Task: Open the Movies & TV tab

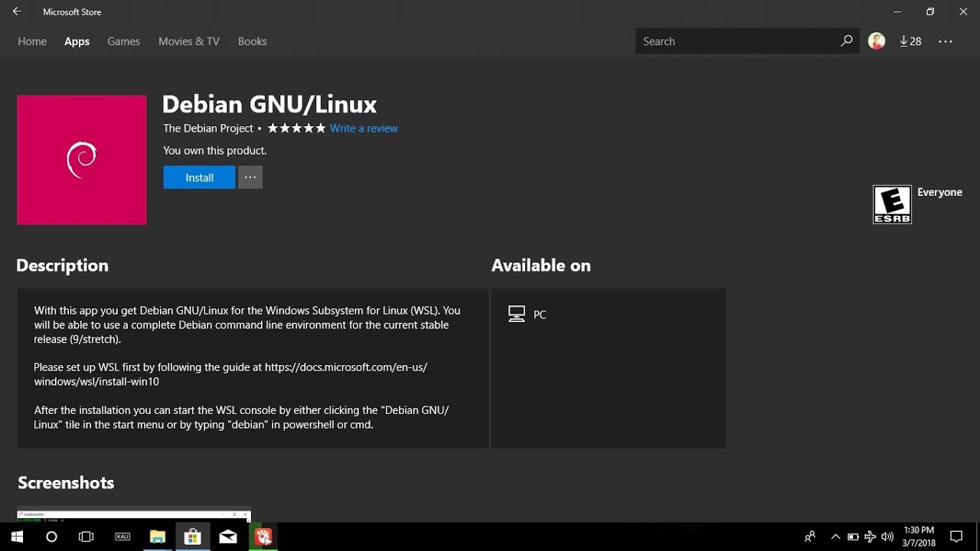Action: click(189, 41)
